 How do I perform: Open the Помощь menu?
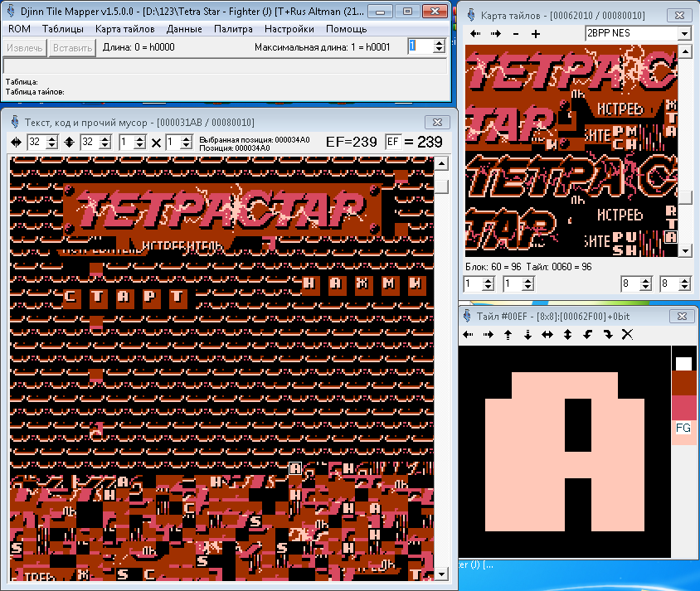pyautogui.click(x=346, y=29)
